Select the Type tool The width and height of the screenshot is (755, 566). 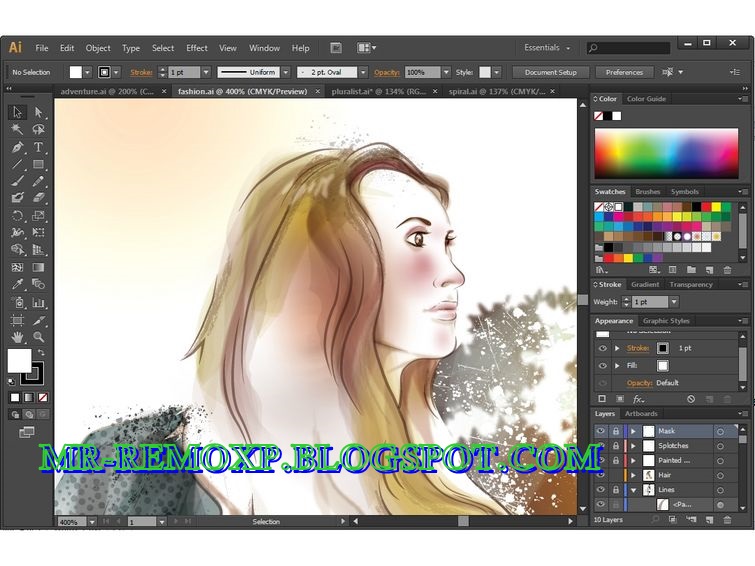[39, 147]
